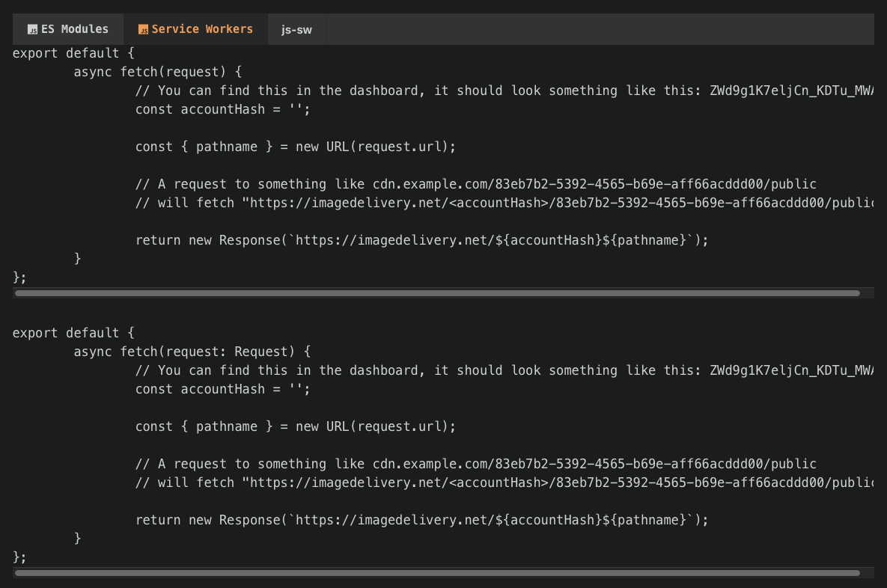Click the 'const { pathname }' line in lower block
This screenshot has width=887, height=588.
pos(295,426)
